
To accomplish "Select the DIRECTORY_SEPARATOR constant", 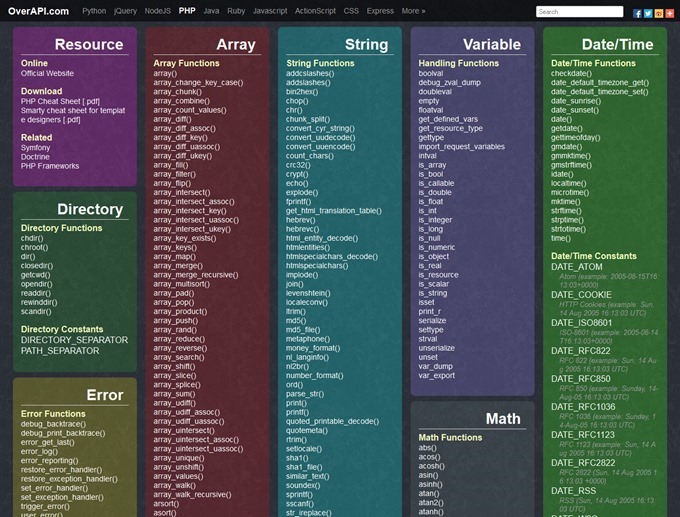I will tap(75, 340).
